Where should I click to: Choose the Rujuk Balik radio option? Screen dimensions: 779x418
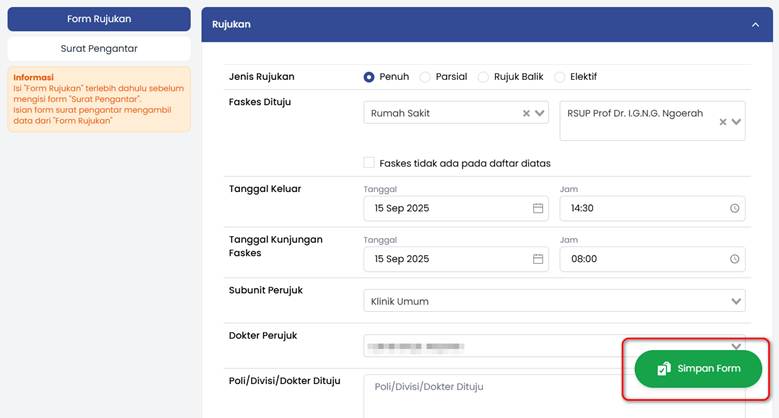click(484, 77)
